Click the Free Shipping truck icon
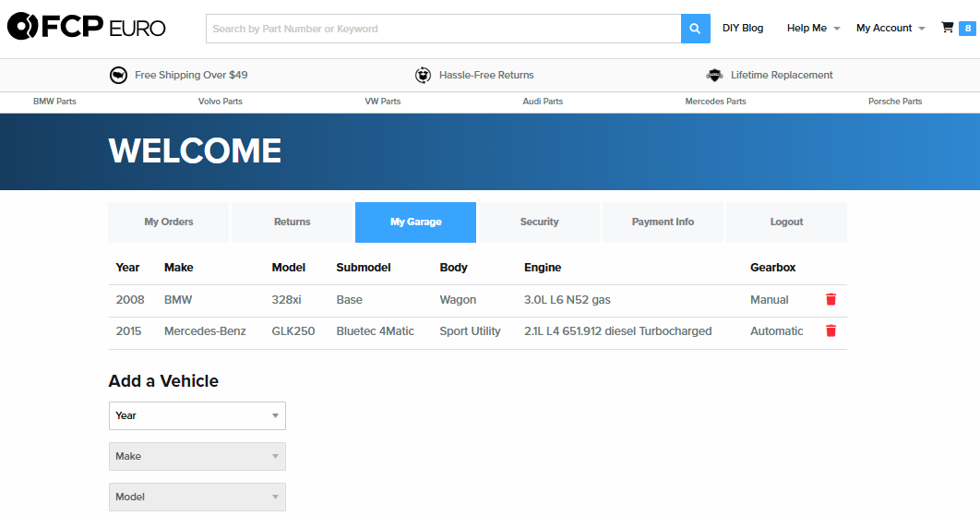Image resolution: width=980 pixels, height=516 pixels. point(118,76)
